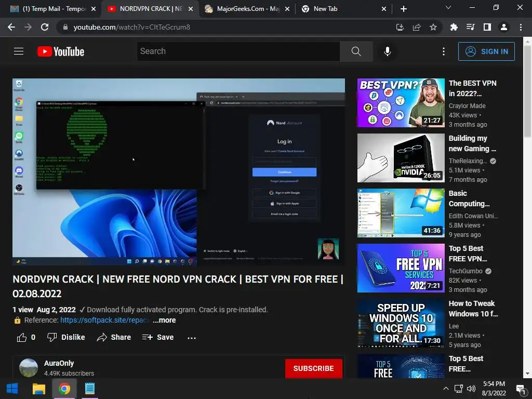The width and height of the screenshot is (532, 399).
Task: Open 'Building my new Gaming' video title
Action: click(472, 143)
